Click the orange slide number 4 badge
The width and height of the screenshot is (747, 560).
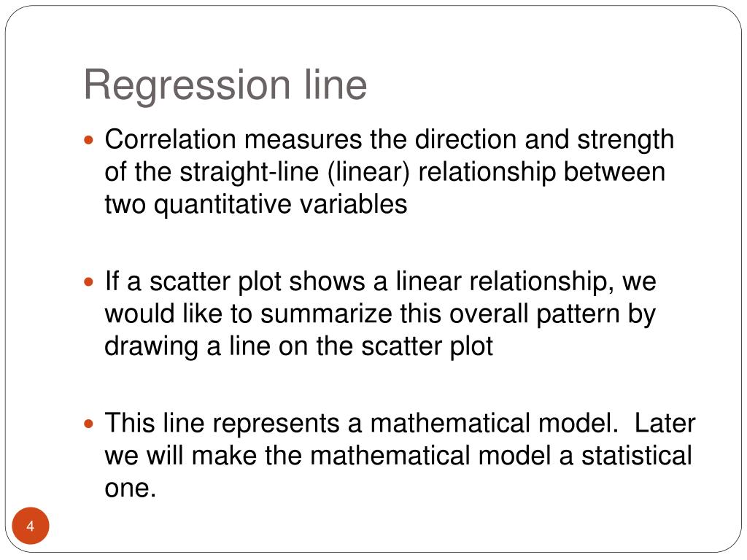click(x=31, y=526)
